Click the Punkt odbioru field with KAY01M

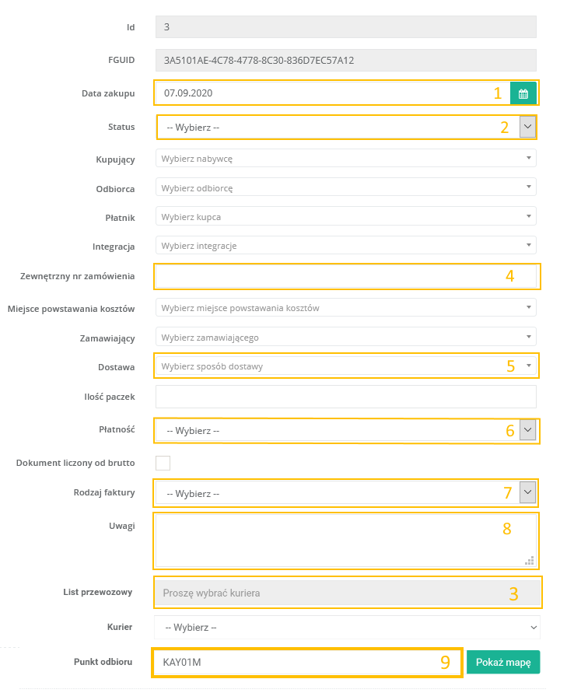[x=296, y=663]
